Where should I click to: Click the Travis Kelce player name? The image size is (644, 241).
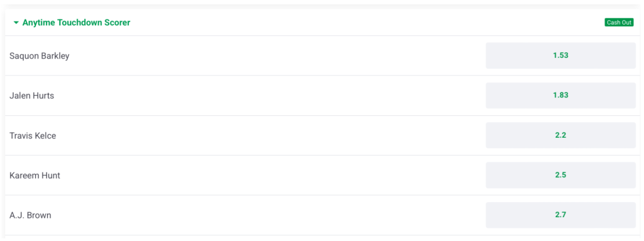(33, 136)
